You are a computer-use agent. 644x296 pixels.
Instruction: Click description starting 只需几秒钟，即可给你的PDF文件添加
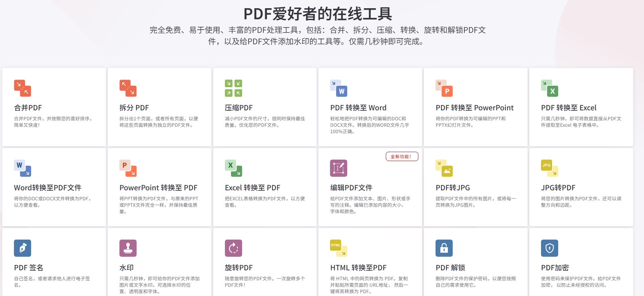159,285
